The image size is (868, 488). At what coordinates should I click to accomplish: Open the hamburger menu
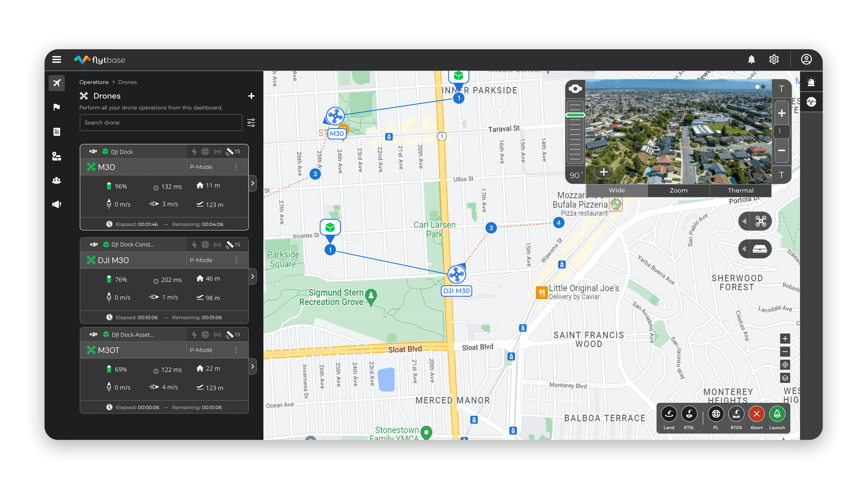coord(57,60)
